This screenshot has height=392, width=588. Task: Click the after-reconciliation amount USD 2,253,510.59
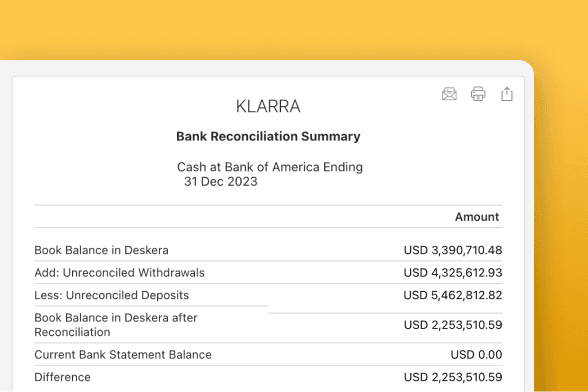(x=453, y=325)
